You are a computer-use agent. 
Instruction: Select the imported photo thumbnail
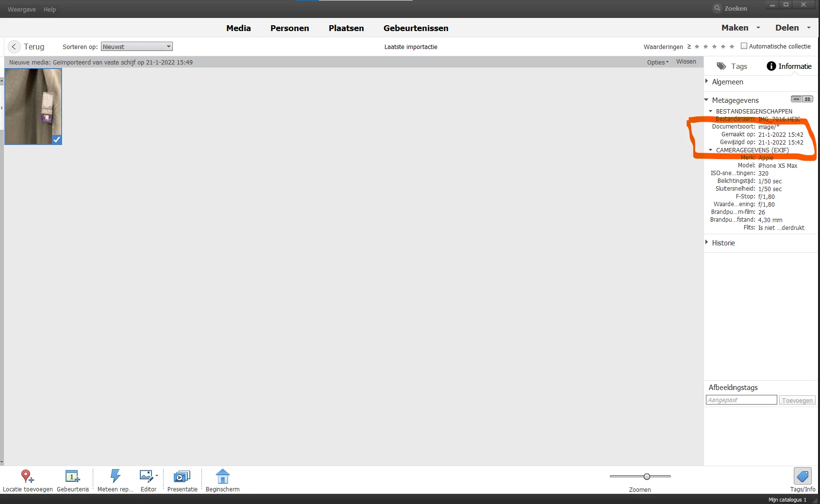(x=33, y=106)
